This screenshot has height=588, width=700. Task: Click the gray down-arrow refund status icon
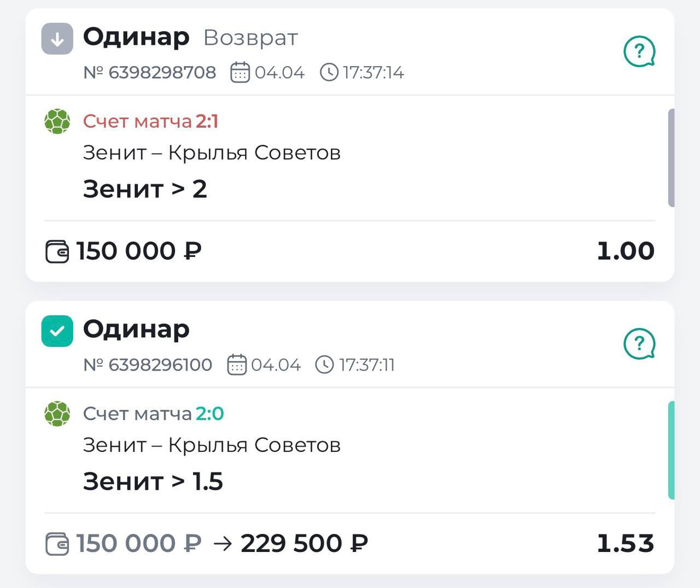(x=57, y=39)
